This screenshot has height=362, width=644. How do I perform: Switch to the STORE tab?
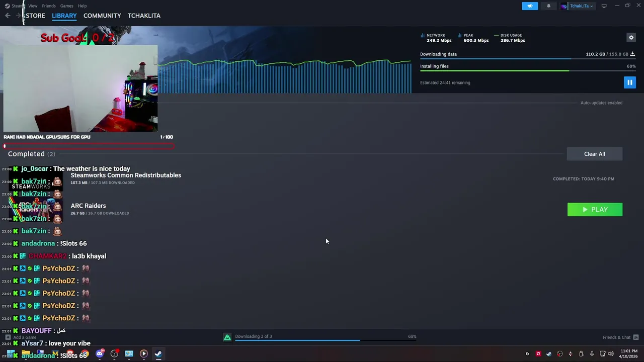35,16
